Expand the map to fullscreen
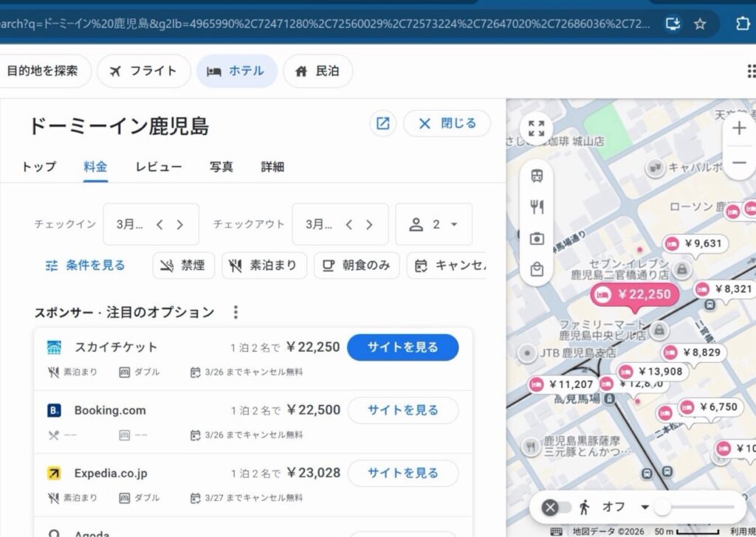Screen dimensions: 756x537 (x=537, y=128)
